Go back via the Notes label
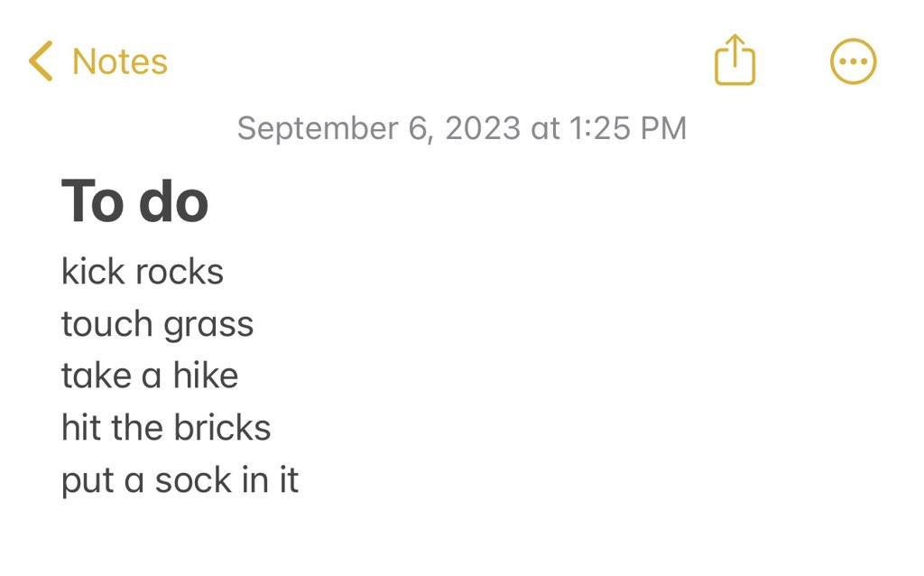The image size is (924, 576). [x=120, y=61]
